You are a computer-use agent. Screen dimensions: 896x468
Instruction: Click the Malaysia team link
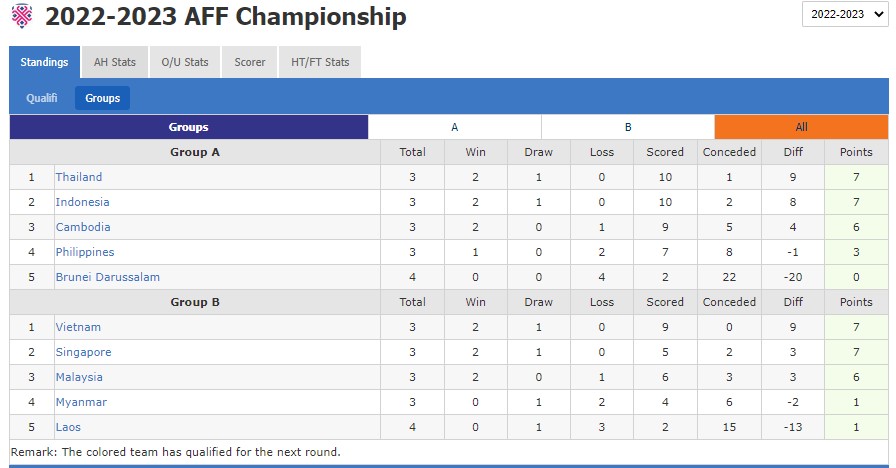coord(79,377)
